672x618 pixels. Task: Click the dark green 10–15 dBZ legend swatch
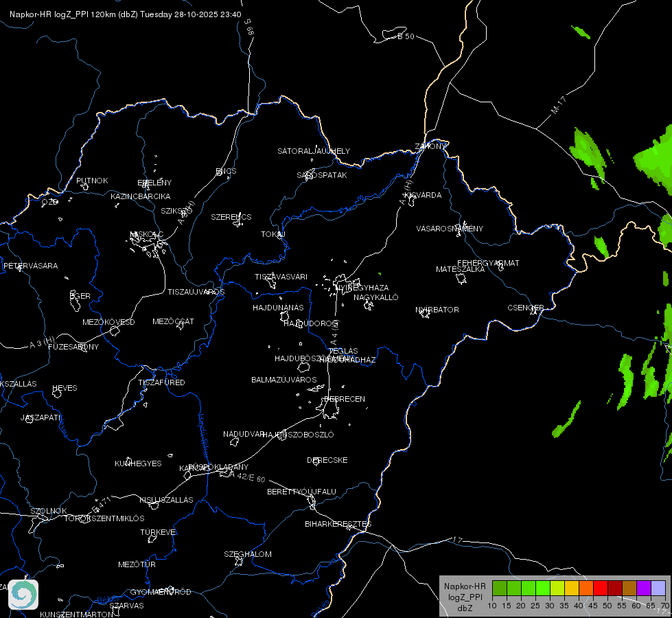[500, 588]
